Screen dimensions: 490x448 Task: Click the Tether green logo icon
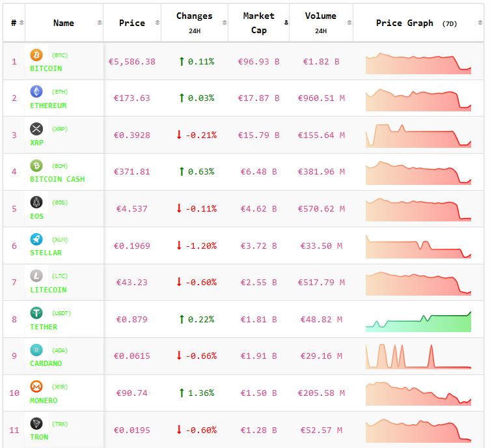click(x=36, y=313)
